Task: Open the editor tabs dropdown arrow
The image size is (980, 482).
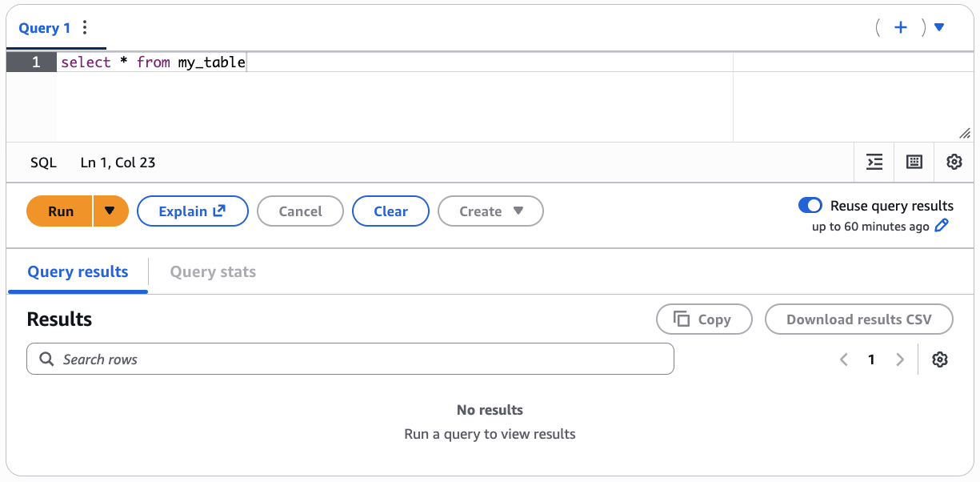Action: pos(938,26)
